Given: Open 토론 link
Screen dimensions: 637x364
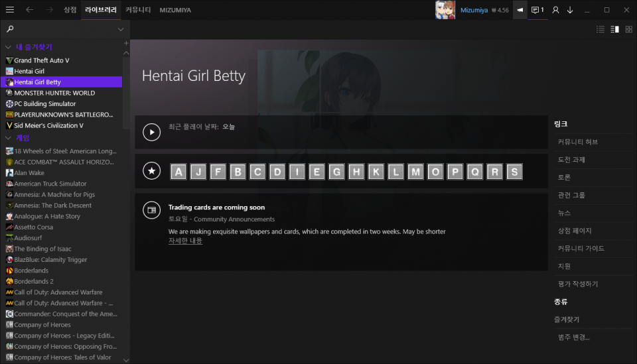Looking at the screenshot, I should coord(564,177).
